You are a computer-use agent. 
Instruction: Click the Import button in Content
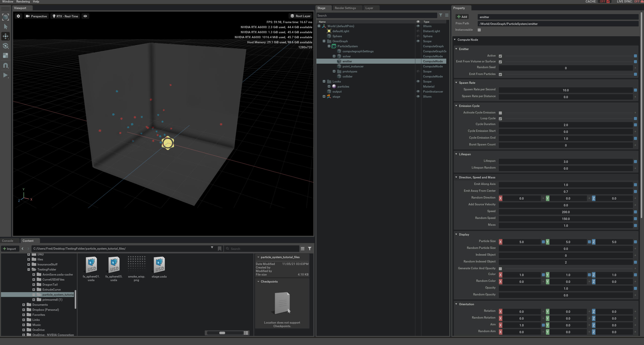[x=10, y=249]
